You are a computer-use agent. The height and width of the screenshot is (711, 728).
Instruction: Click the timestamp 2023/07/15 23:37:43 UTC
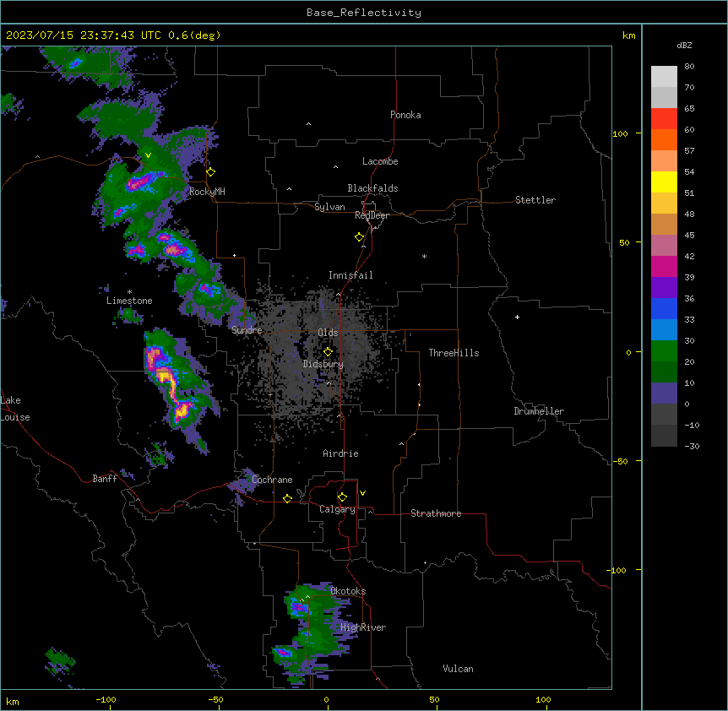[x=84, y=35]
